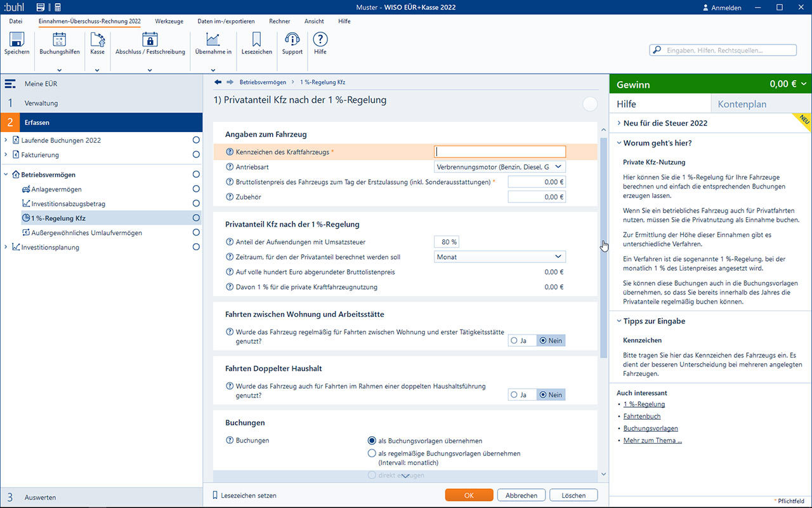Select Nein for doppelte Haushaltsführung
This screenshot has height=508, width=812.
[x=542, y=395]
